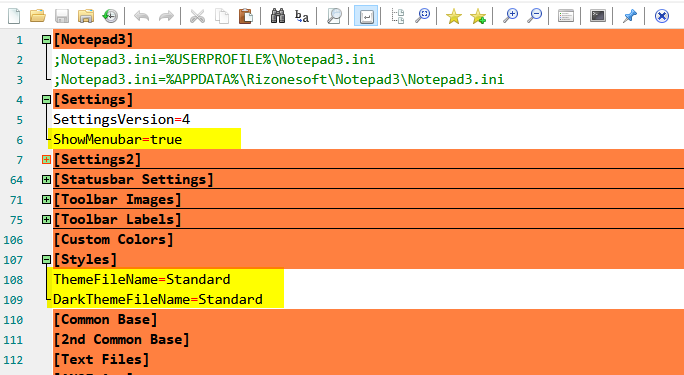Cut selection with scissors icon
The image size is (684, 375).
(197, 16)
